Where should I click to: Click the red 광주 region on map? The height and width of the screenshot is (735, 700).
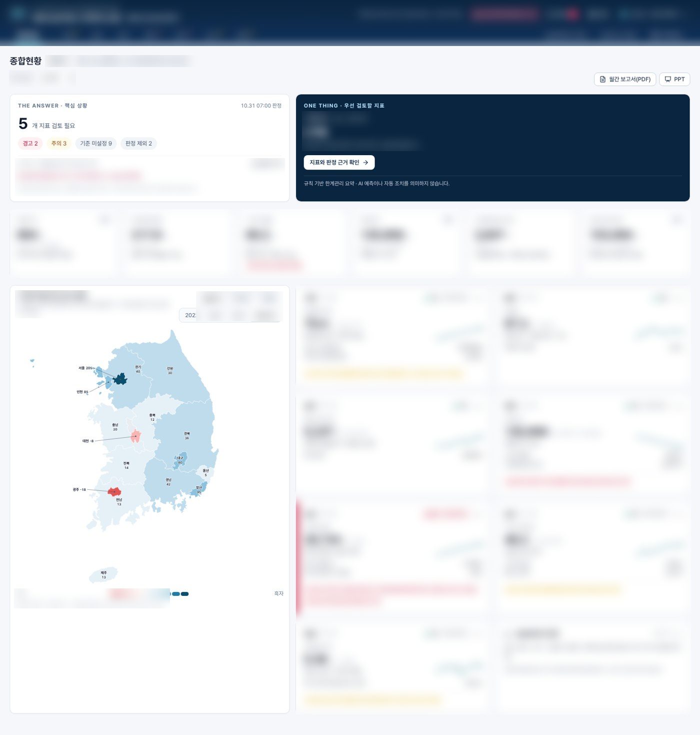(114, 492)
